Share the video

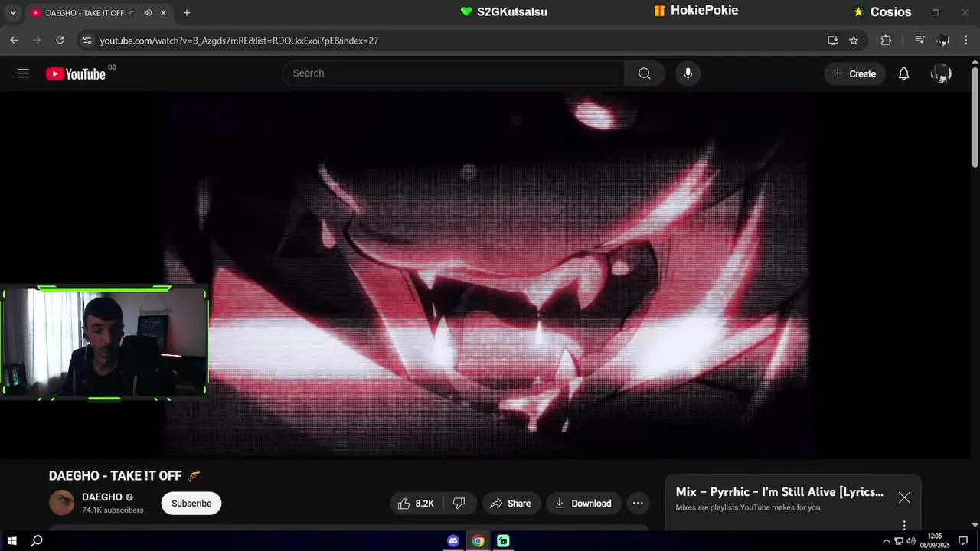[x=511, y=503]
